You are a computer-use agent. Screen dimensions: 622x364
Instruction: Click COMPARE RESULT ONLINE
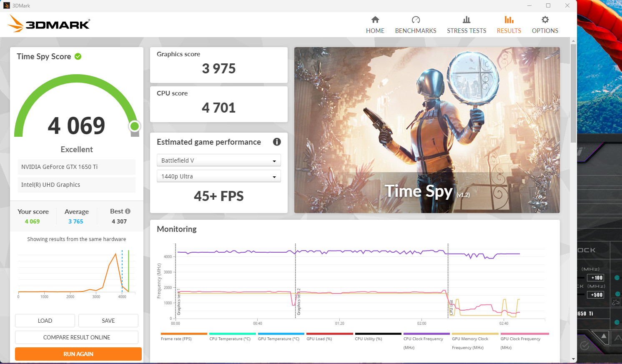(x=77, y=337)
